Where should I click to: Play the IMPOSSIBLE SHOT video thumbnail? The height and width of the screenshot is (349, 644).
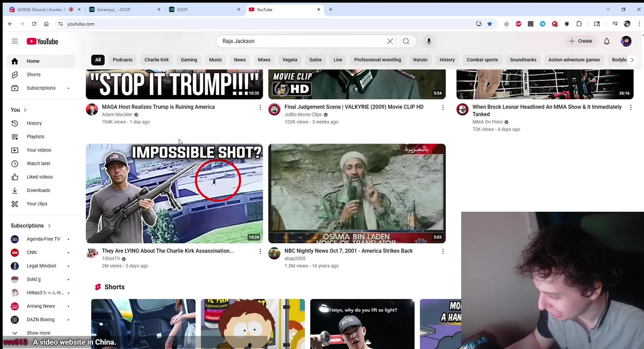tap(174, 193)
